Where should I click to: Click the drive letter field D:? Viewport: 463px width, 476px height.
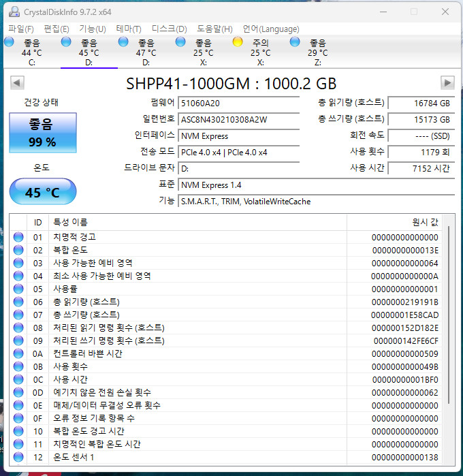238,169
